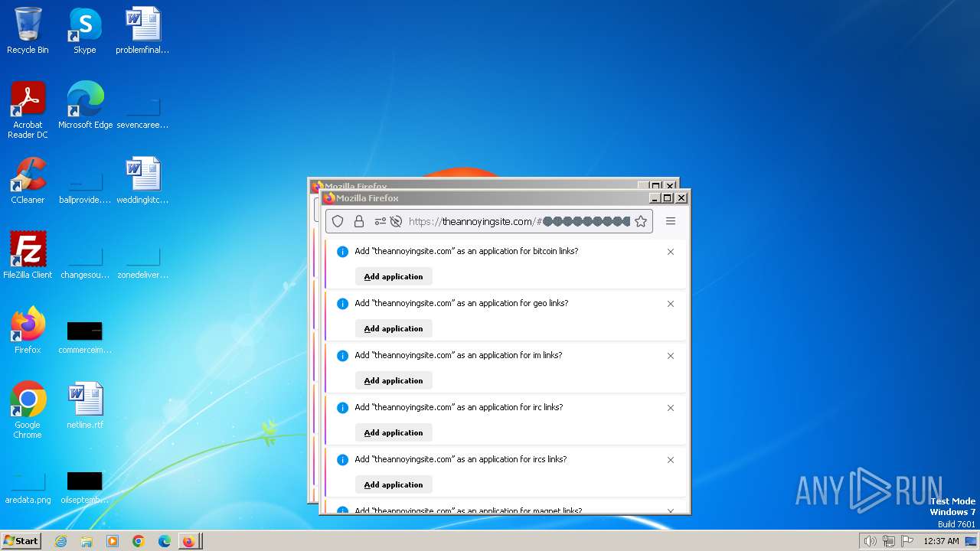Click the front window's Mozilla Firefox title text
The width and height of the screenshot is (980, 551).
click(367, 197)
